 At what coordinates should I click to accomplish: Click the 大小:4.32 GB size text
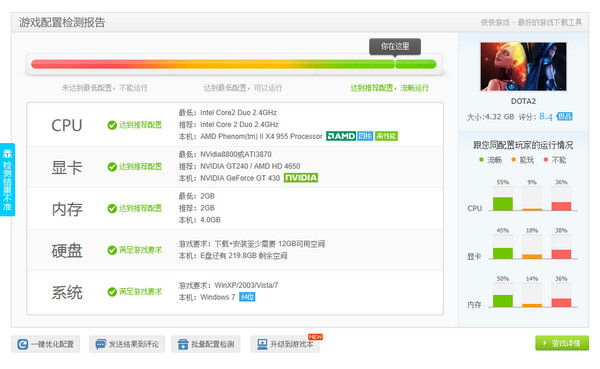[490, 117]
